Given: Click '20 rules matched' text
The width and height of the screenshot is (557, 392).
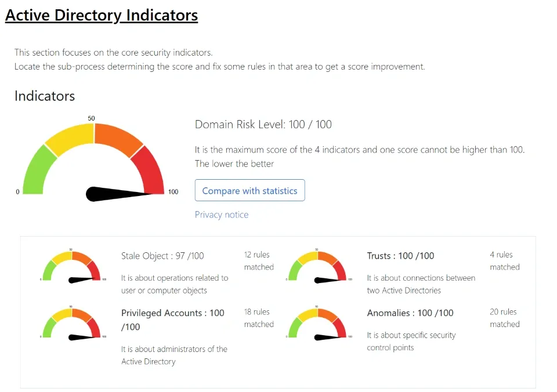Looking at the screenshot, I should tap(505, 318).
